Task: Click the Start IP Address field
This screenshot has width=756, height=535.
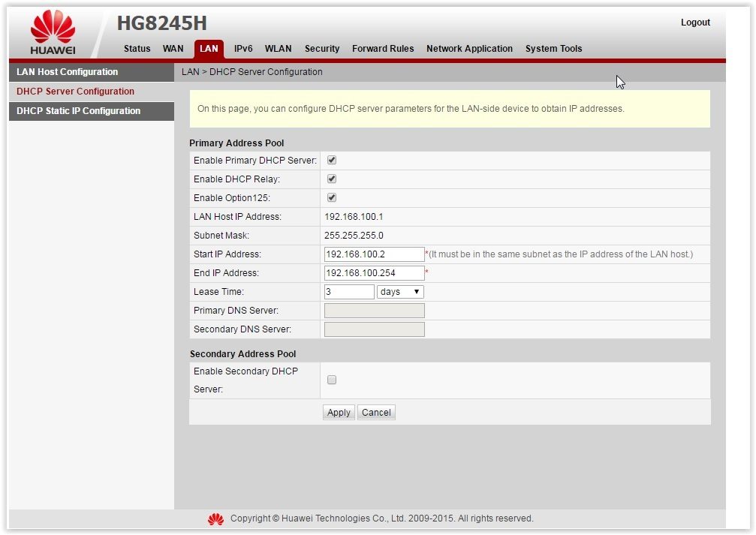Action: point(374,254)
